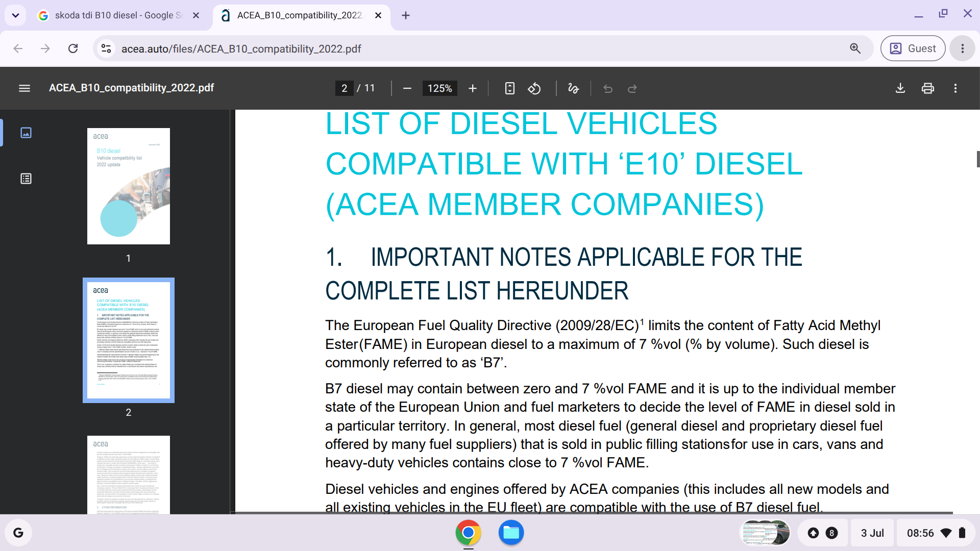
Task: Redo the annotation
Action: point(632,88)
